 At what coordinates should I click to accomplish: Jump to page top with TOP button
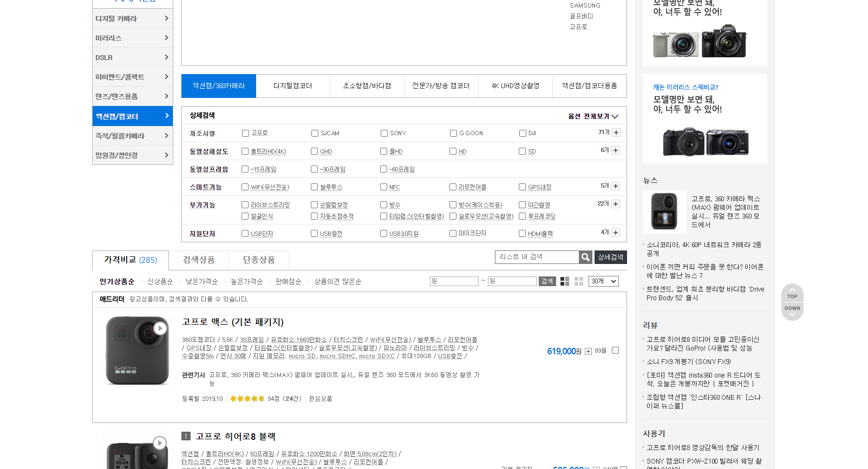pyautogui.click(x=792, y=293)
